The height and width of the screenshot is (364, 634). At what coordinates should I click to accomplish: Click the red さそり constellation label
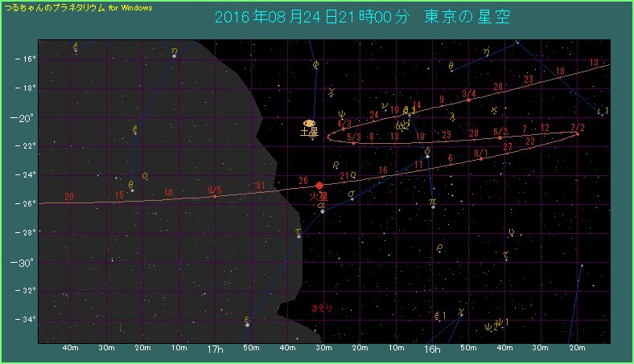coord(322,308)
